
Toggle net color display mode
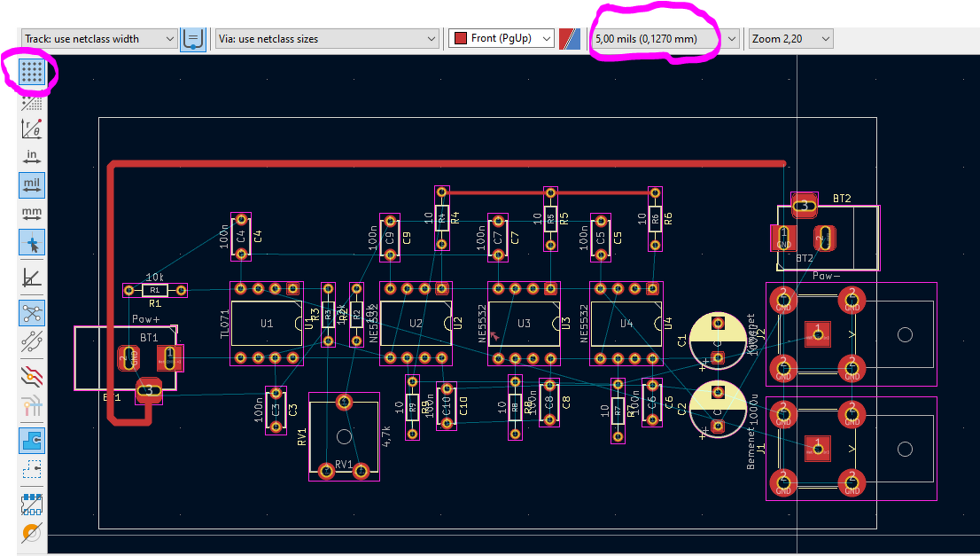tap(31, 404)
